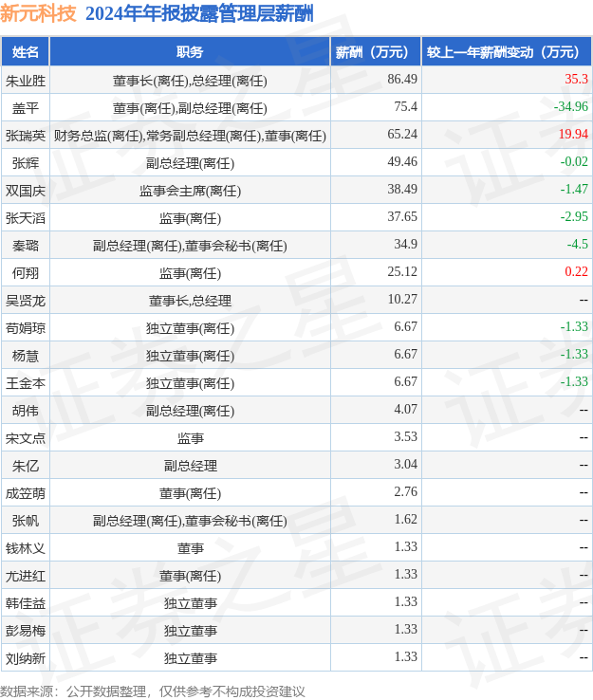Select the name 秦璐
This screenshot has width=593, height=700.
pos(26,246)
